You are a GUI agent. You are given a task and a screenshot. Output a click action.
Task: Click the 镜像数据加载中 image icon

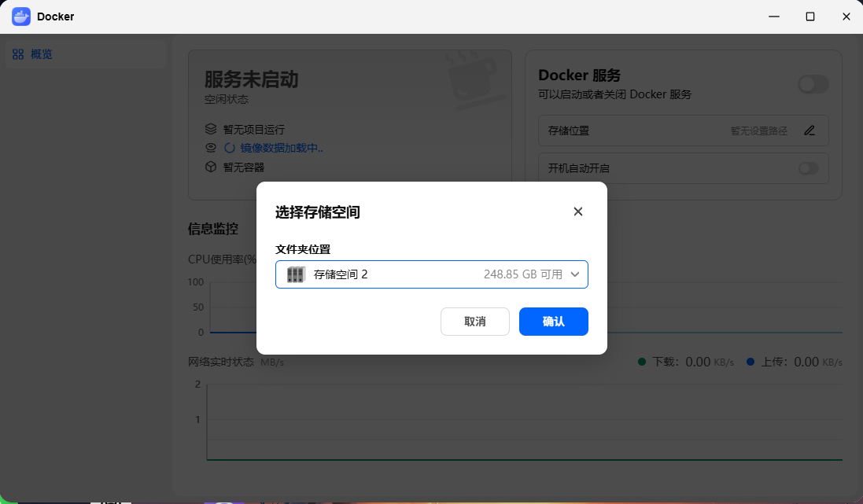pos(211,148)
